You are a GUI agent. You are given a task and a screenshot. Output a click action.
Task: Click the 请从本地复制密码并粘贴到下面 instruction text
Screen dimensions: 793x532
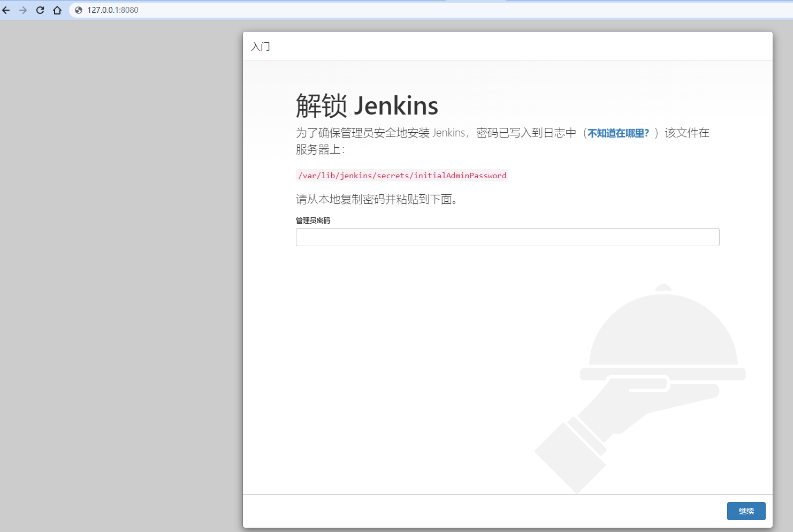pyautogui.click(x=377, y=200)
